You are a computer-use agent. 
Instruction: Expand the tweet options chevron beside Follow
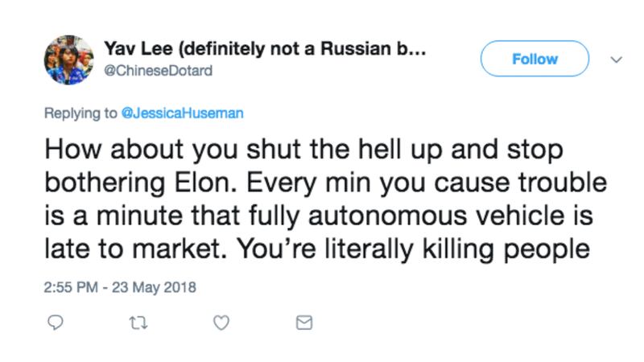tap(616, 60)
